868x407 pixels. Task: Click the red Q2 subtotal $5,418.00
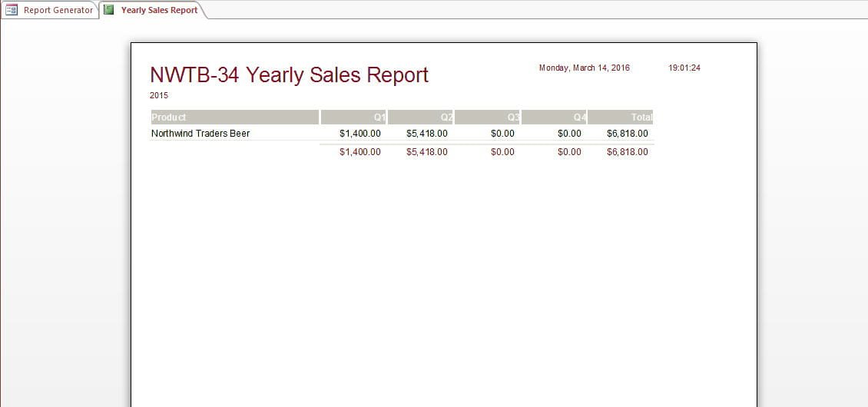click(427, 152)
